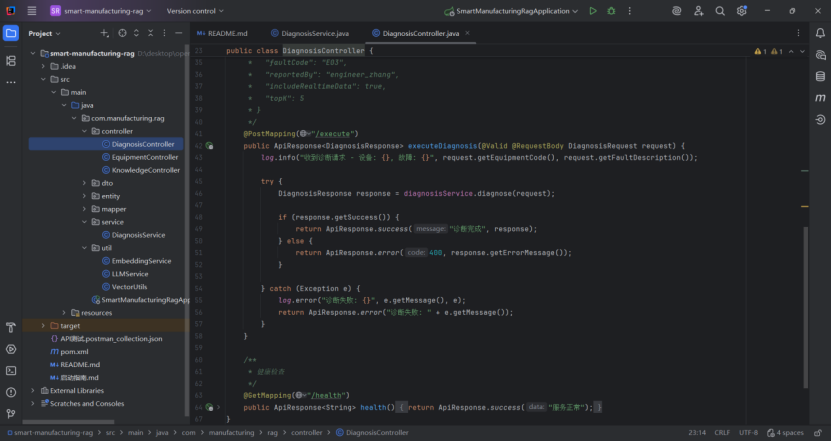Open the Git tool window icon
The width and height of the screenshot is (831, 442).
[11, 413]
